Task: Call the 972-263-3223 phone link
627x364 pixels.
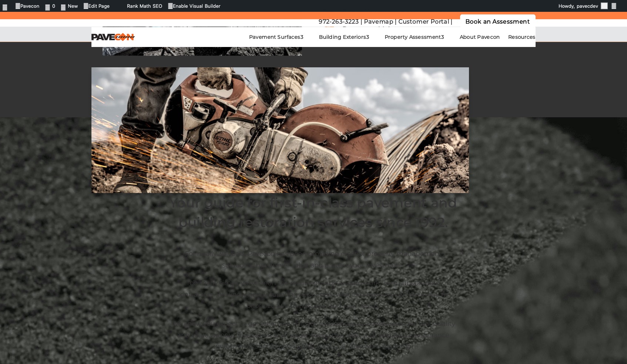Action: (338, 21)
